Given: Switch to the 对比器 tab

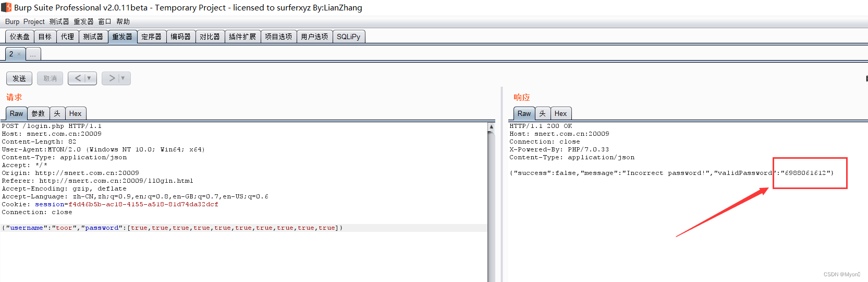Looking at the screenshot, I should coord(210,37).
